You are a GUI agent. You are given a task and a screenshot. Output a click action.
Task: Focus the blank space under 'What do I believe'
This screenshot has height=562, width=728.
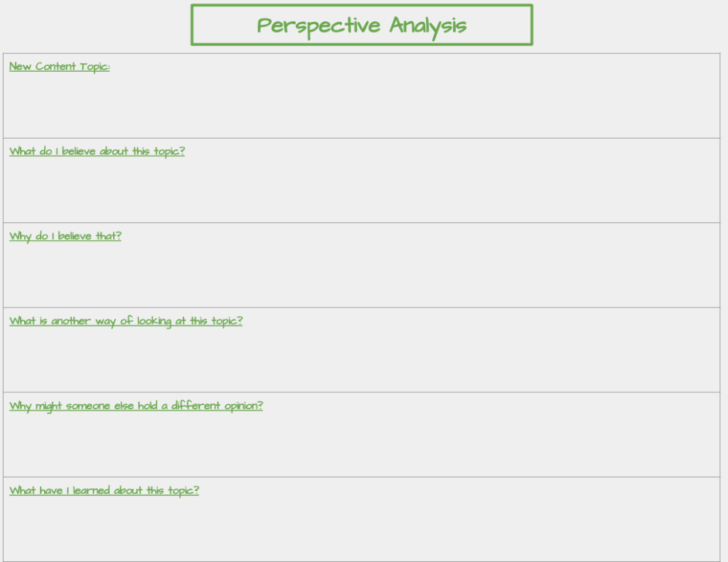point(361,189)
